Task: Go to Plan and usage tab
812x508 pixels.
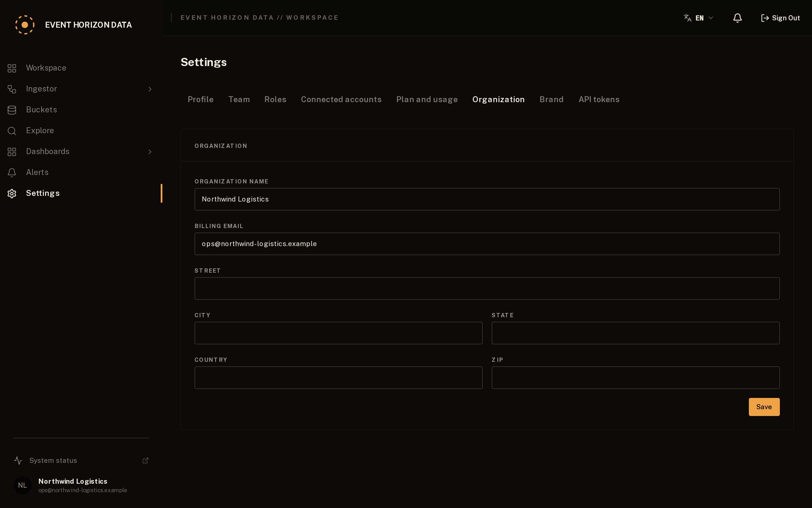Action: 427,99
